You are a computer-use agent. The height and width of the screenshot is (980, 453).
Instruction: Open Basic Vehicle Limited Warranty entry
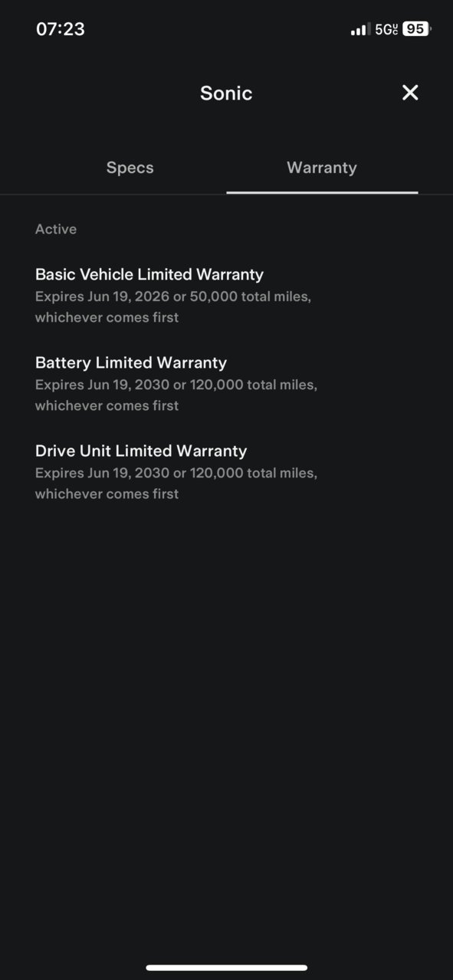point(173,295)
